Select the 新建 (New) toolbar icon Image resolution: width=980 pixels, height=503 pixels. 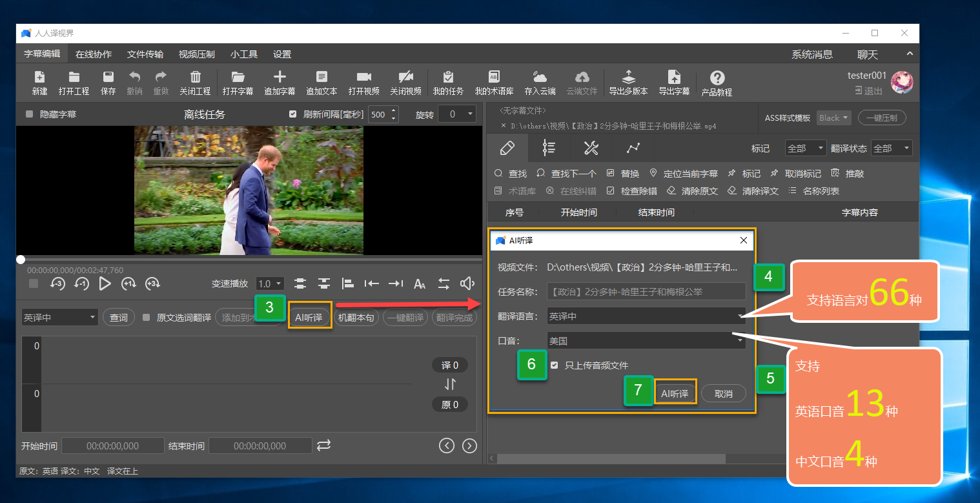[x=39, y=83]
